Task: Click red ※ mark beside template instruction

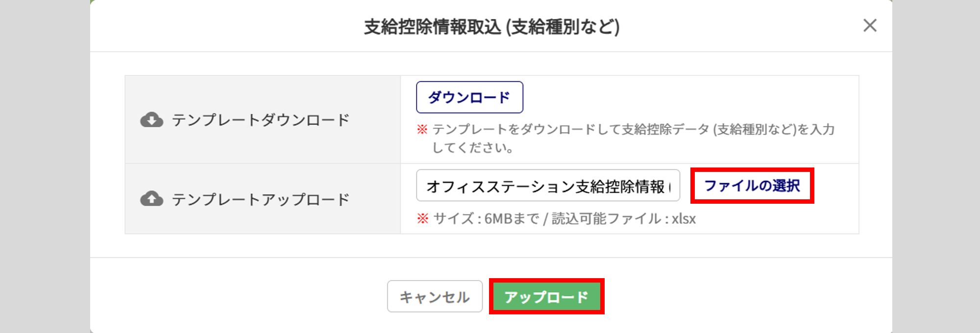Action: tap(422, 129)
